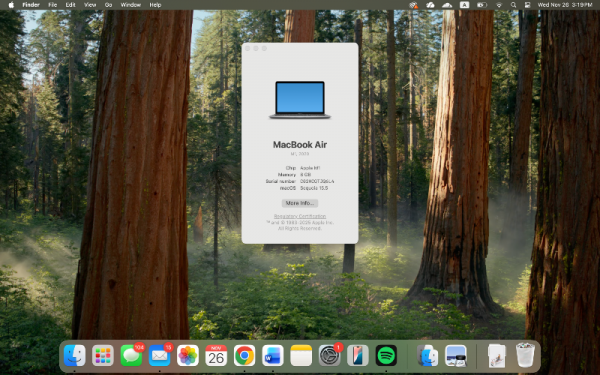
Task: Click the Wi-Fi status icon
Action: [x=499, y=5]
